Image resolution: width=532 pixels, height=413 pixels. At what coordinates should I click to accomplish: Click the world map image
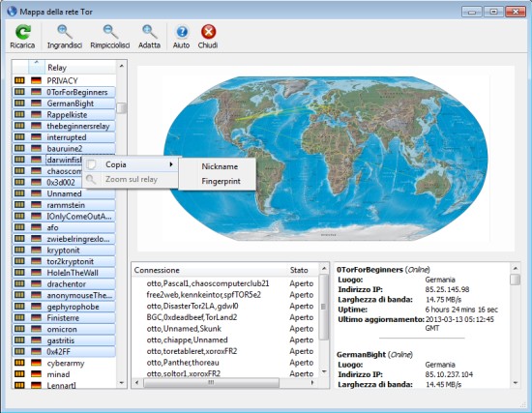pyautogui.click(x=326, y=159)
